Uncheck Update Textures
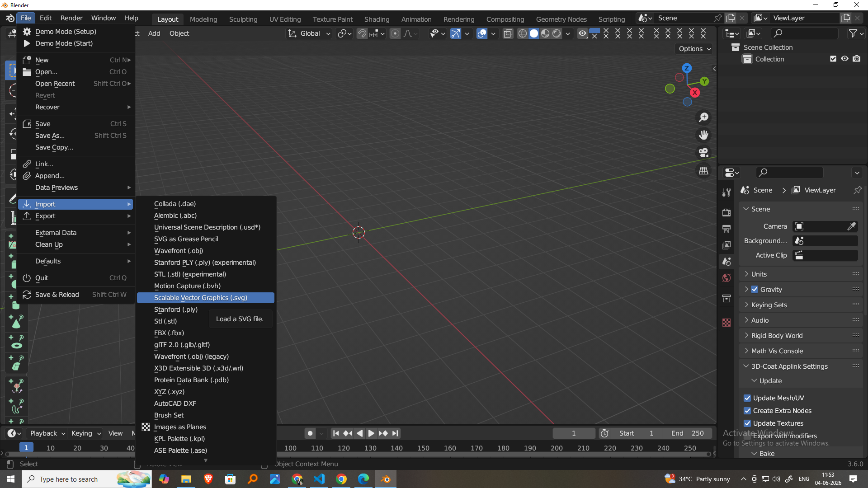This screenshot has width=868, height=488. pos(747,423)
